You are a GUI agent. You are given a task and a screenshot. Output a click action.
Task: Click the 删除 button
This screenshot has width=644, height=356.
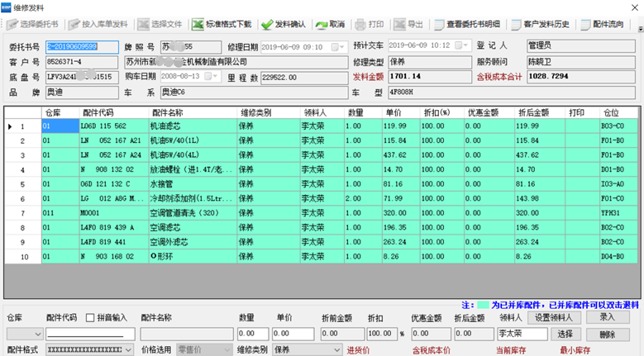coord(608,334)
